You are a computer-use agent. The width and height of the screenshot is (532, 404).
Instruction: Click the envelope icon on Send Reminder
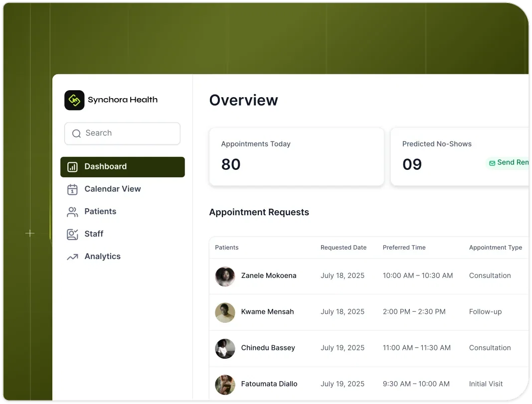492,163
